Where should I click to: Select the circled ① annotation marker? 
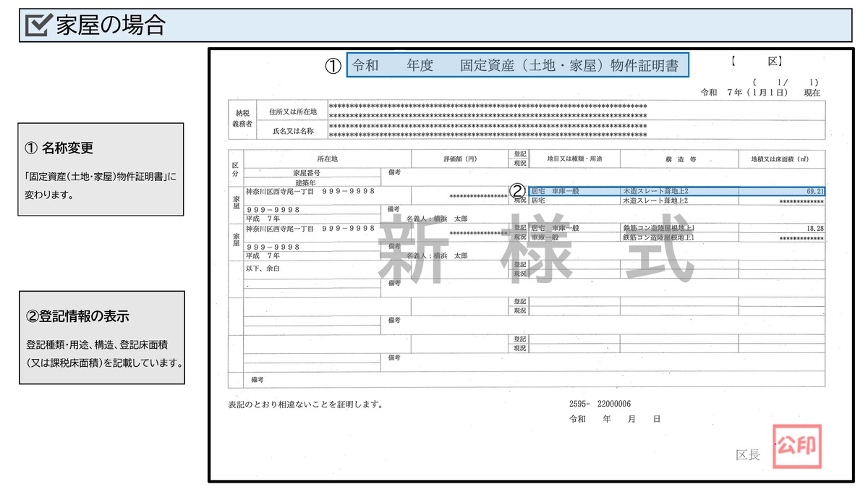[332, 66]
